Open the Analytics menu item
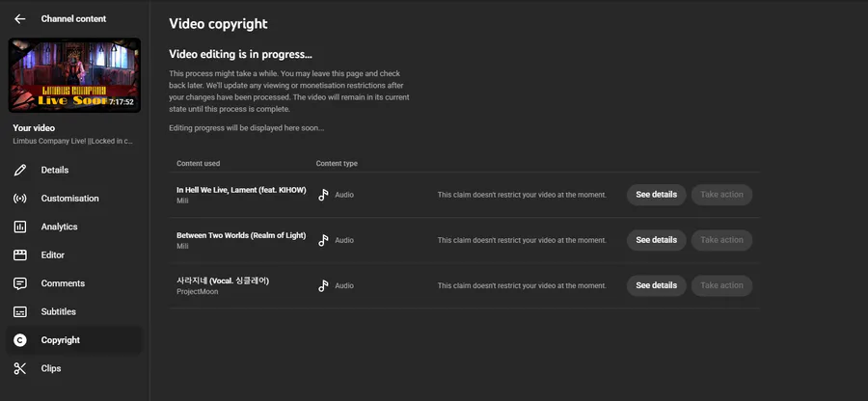 (x=59, y=227)
